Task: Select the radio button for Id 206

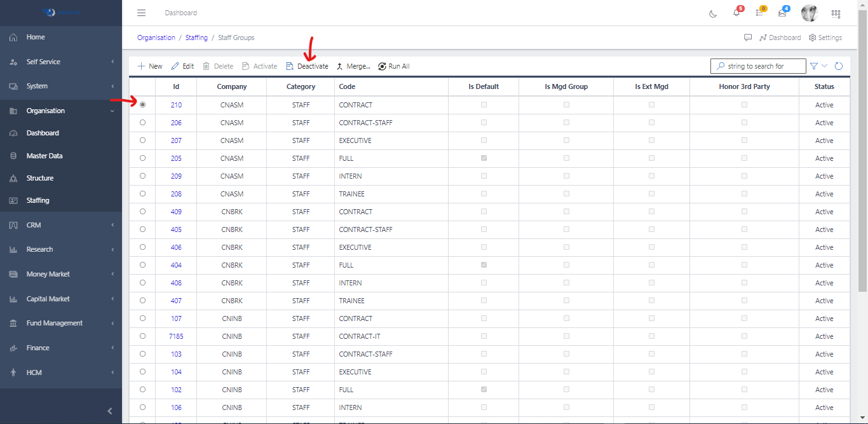Action: [x=142, y=123]
